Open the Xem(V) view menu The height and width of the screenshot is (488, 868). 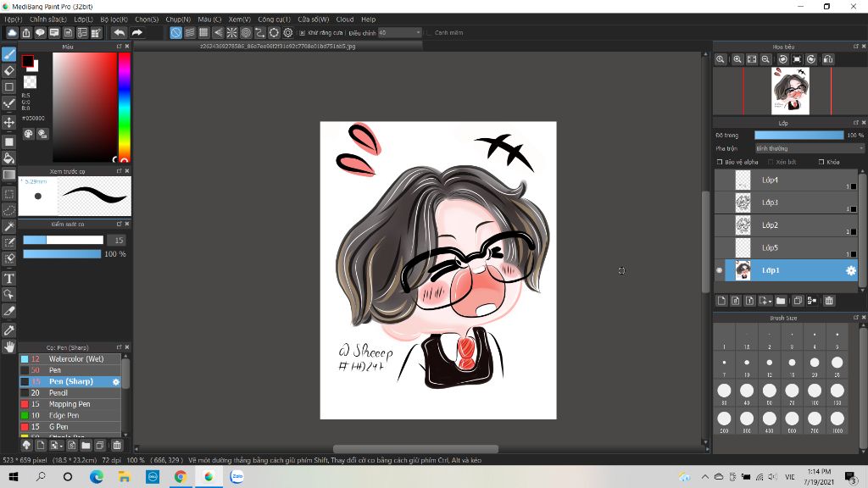click(240, 19)
